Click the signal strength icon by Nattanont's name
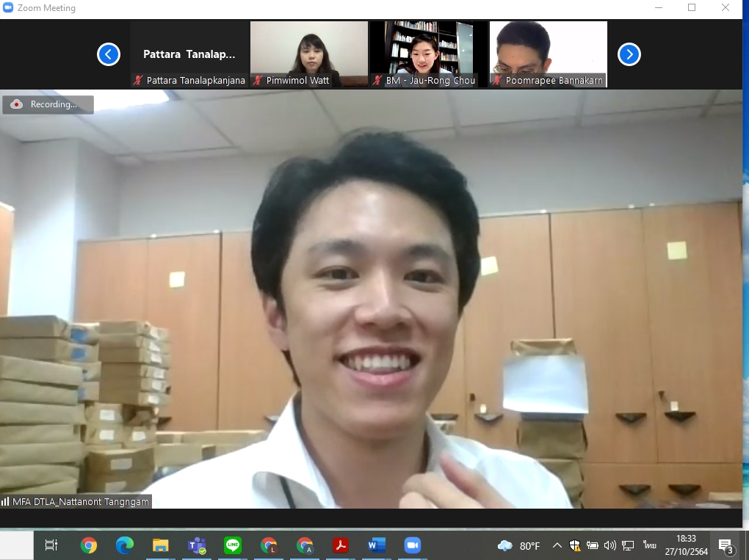Screen dimensions: 749x560 pyautogui.click(x=5, y=502)
